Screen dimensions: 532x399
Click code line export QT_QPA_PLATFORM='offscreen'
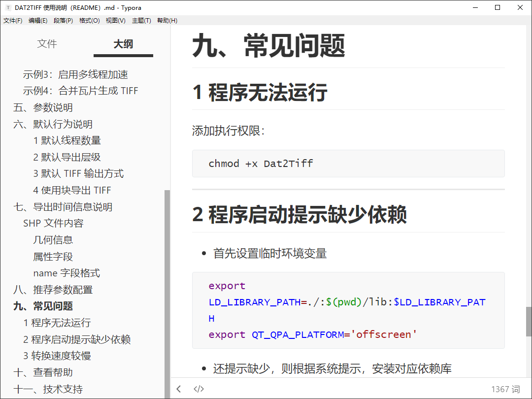pyautogui.click(x=312, y=334)
